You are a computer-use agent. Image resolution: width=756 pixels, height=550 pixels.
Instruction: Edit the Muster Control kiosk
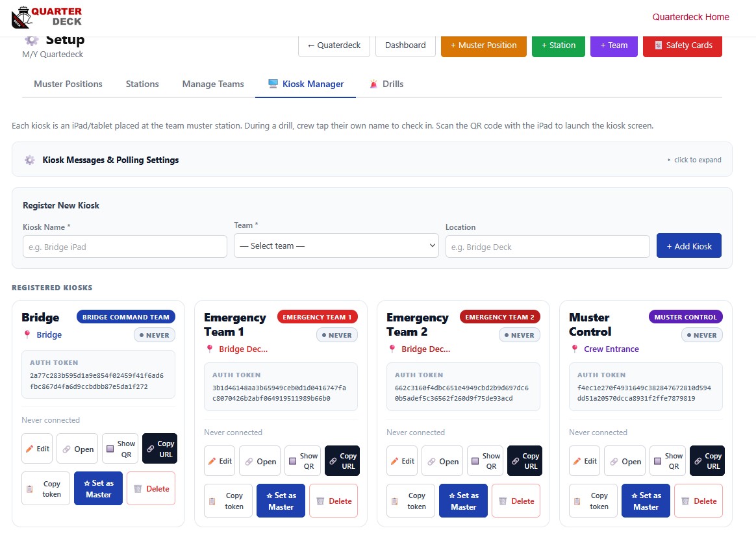tap(585, 461)
